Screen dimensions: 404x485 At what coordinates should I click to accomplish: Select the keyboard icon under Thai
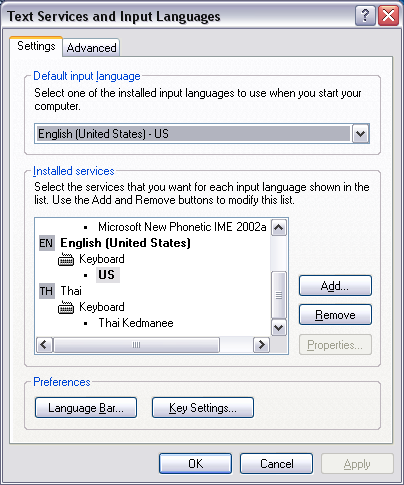coord(66,307)
